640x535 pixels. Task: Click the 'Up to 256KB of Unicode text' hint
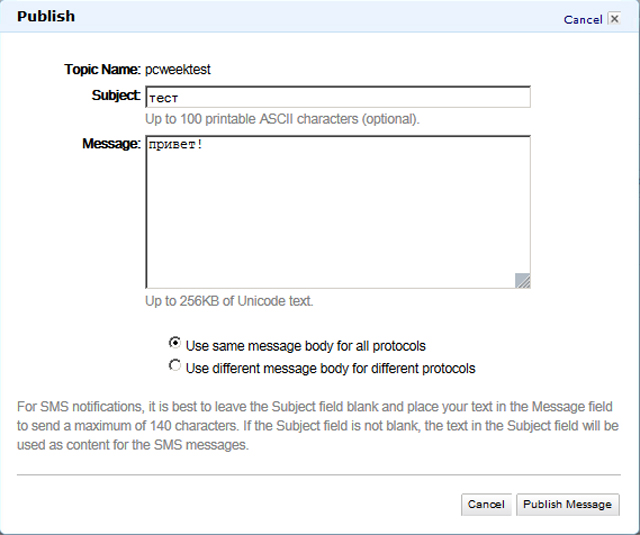[229, 301]
